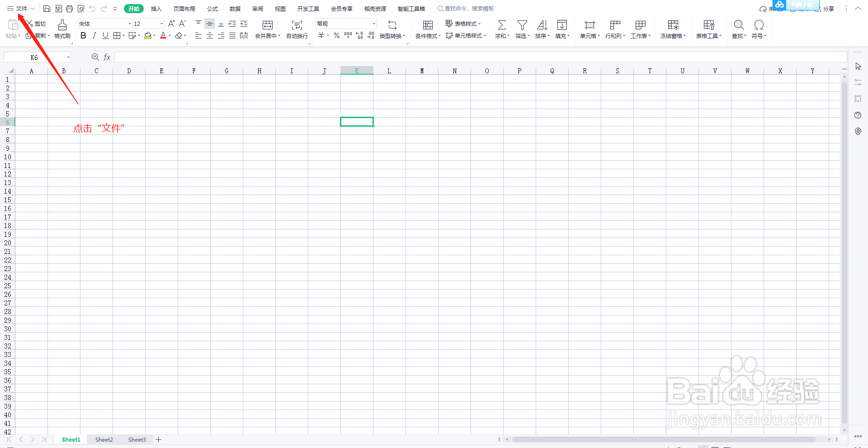This screenshot has height=448, width=868.
Task: Click in the formula bar input
Action: click(480, 57)
